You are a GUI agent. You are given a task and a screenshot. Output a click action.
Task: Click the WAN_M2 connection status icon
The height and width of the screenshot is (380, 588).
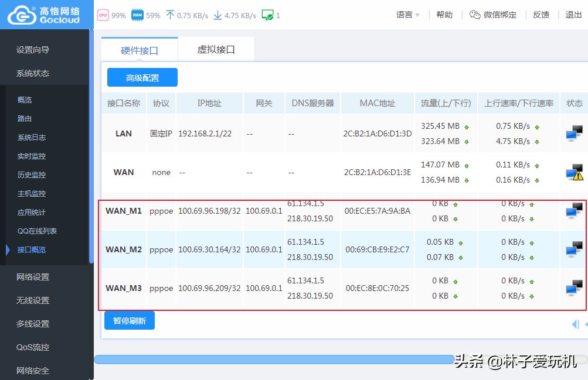pos(574,249)
